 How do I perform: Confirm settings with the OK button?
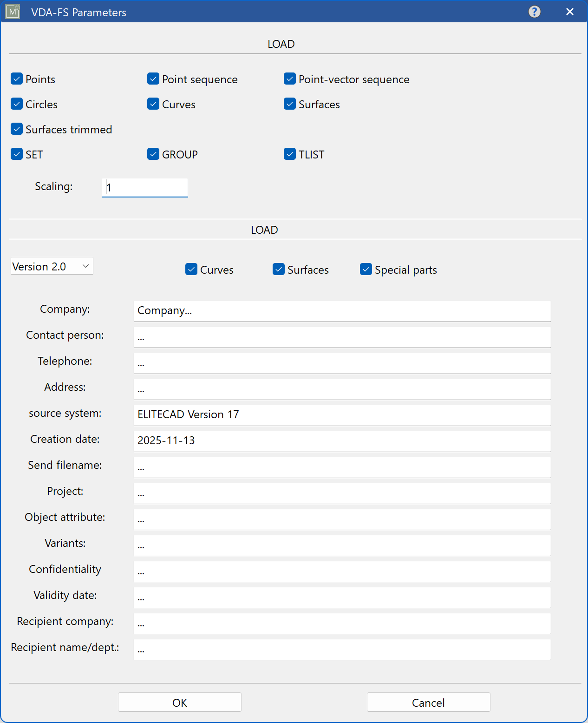click(179, 702)
